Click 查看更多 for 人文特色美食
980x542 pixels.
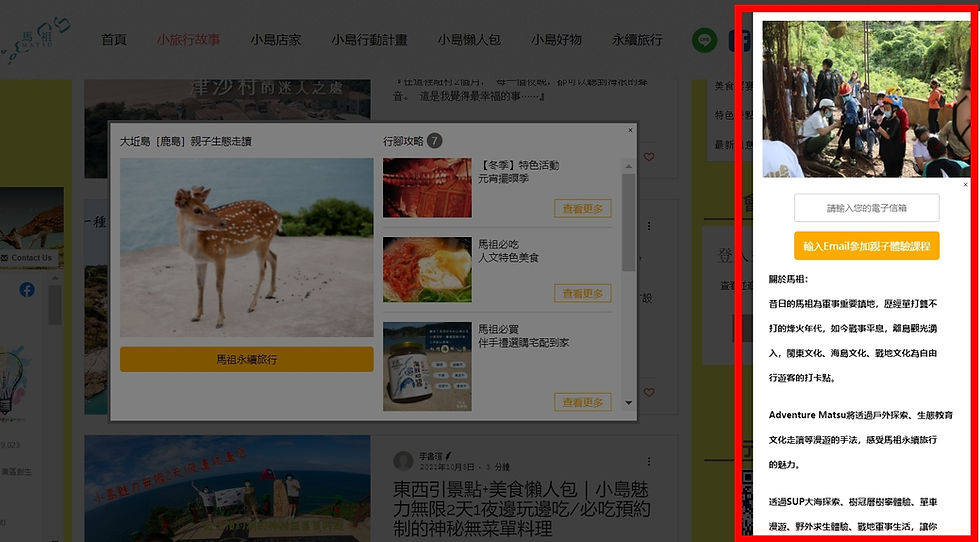[x=582, y=293]
